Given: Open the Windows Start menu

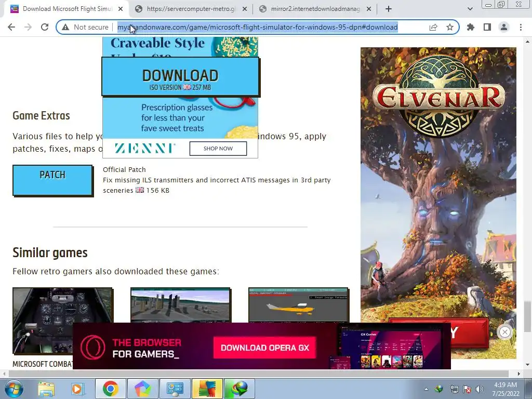Looking at the screenshot, I should 13,389.
